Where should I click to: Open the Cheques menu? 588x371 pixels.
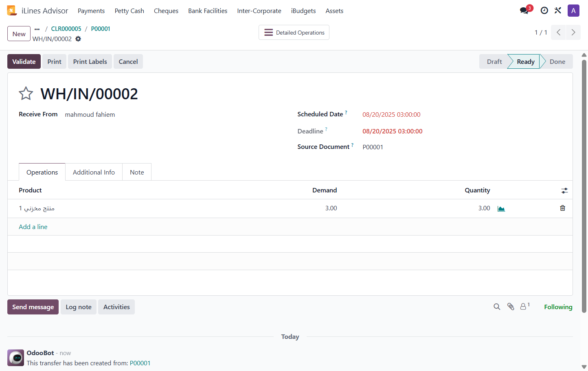166,11
